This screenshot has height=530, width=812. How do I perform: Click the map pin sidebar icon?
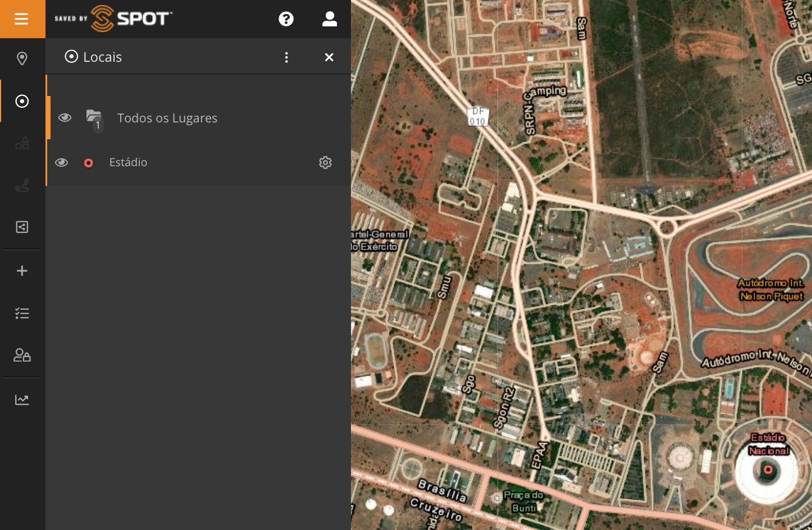coord(22,58)
